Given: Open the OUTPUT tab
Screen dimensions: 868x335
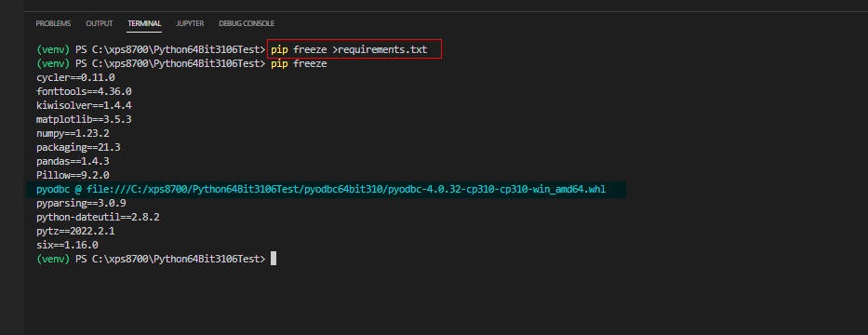Looking at the screenshot, I should tap(100, 23).
